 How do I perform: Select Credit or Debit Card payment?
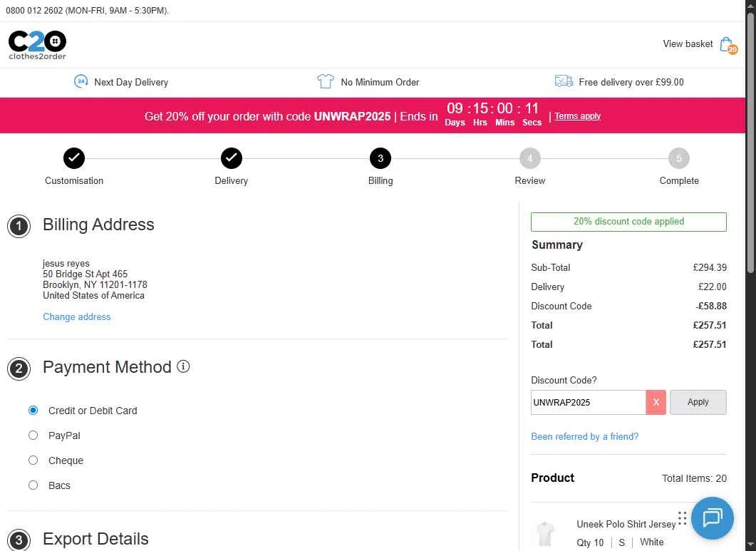coord(33,411)
